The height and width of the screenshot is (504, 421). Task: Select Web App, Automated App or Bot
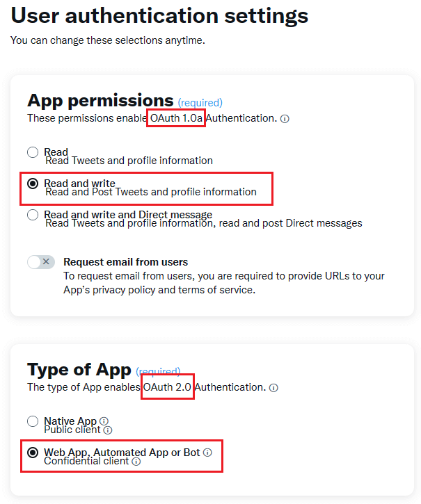pyautogui.click(x=33, y=453)
